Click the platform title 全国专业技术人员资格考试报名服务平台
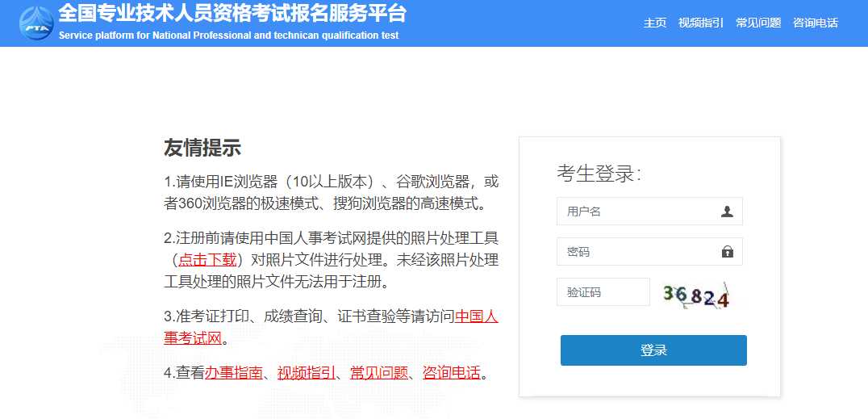Image resolution: width=868 pixels, height=419 pixels. click(x=232, y=14)
